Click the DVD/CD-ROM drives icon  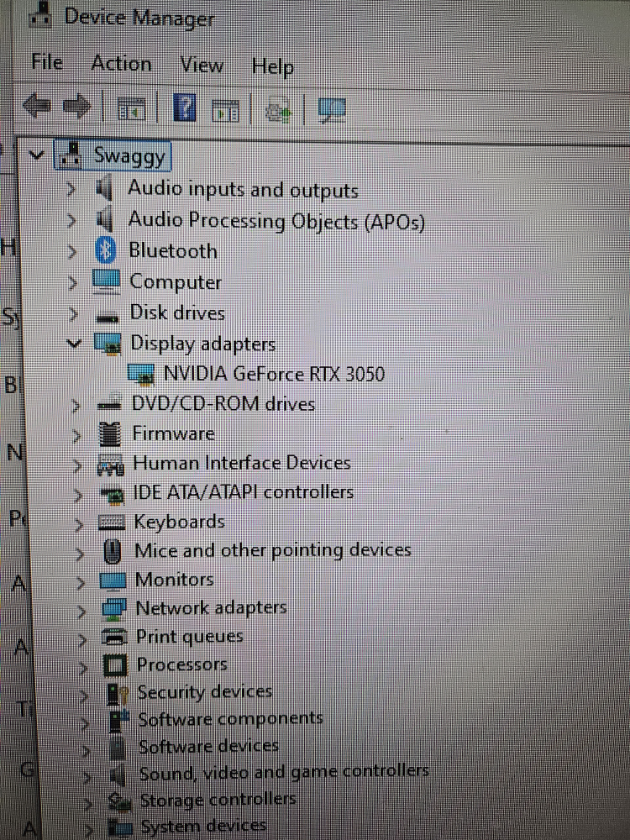110,403
